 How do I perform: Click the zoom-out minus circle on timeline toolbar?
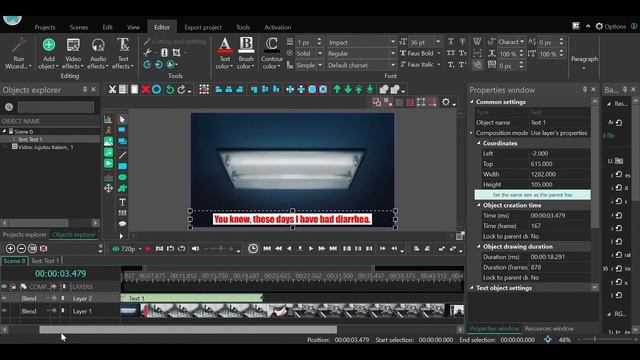(21, 248)
